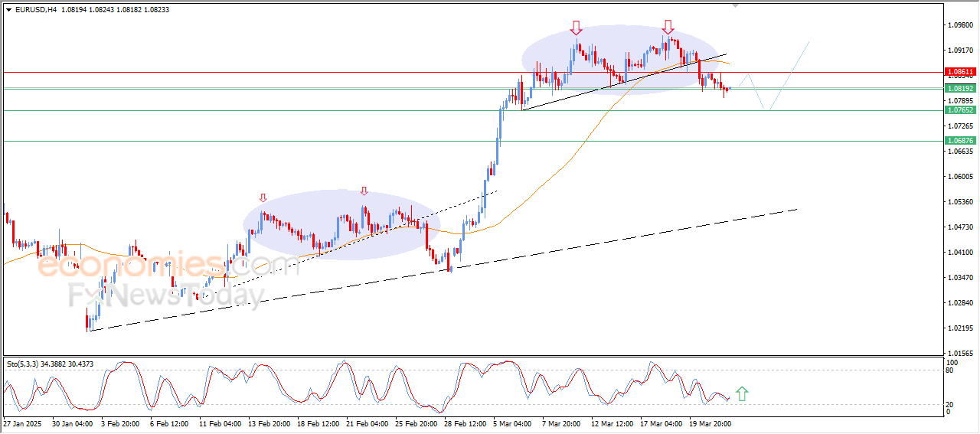The height and width of the screenshot is (434, 980).
Task: Click the 30 Jan 04:00 time label
Action: coord(73,423)
